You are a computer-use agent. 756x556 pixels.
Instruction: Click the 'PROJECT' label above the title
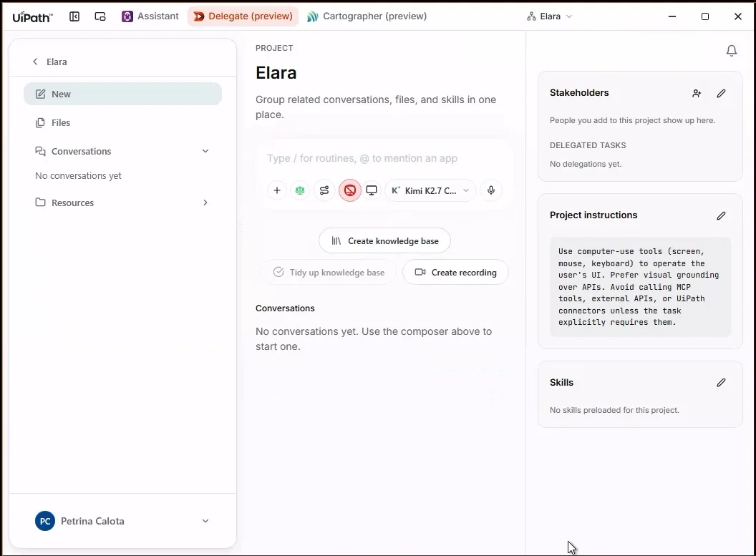[x=274, y=48]
